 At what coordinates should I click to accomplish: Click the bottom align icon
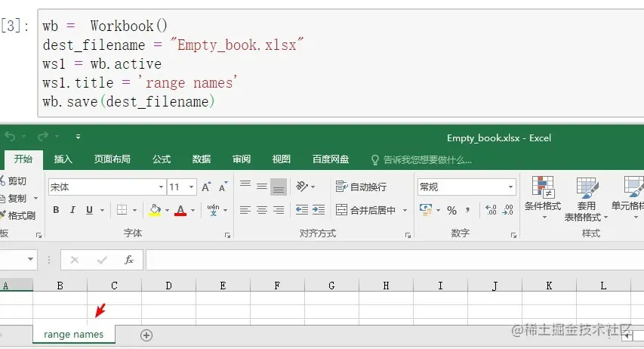coord(279,187)
